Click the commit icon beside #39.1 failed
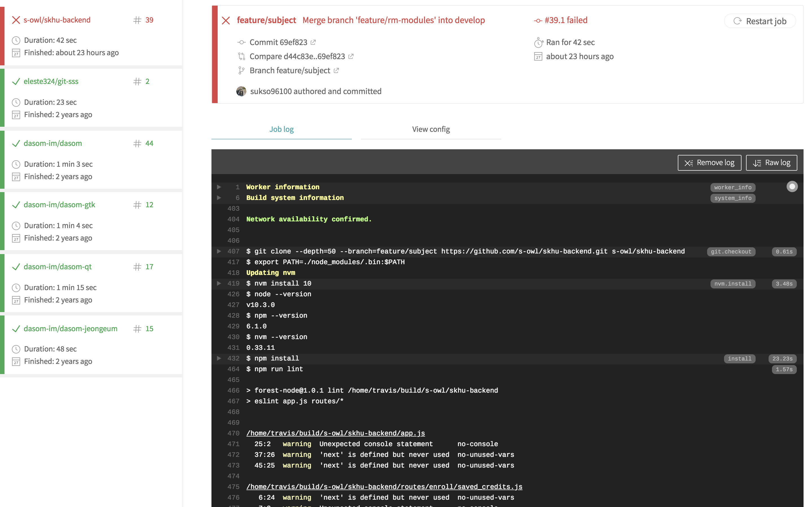The height and width of the screenshot is (507, 812). point(538,21)
